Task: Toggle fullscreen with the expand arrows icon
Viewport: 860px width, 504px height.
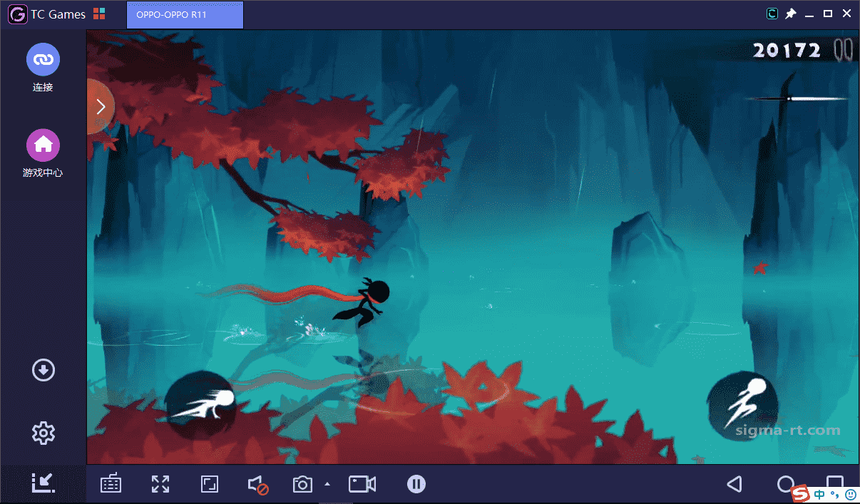Action: pos(160,484)
